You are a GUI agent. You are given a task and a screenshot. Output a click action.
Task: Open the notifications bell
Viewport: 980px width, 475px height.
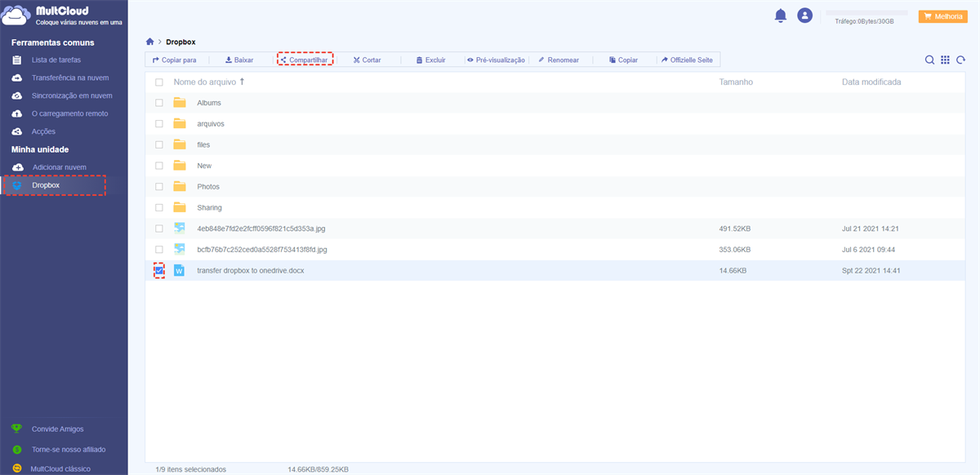click(x=781, y=16)
